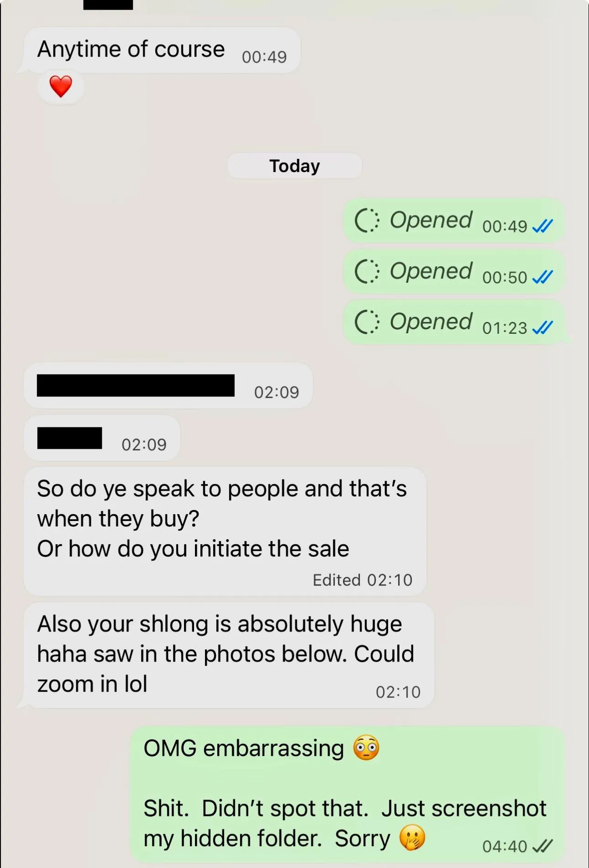Select the longer redacted message at 02:09
Viewport: 589px width, 868px height.
[168, 386]
